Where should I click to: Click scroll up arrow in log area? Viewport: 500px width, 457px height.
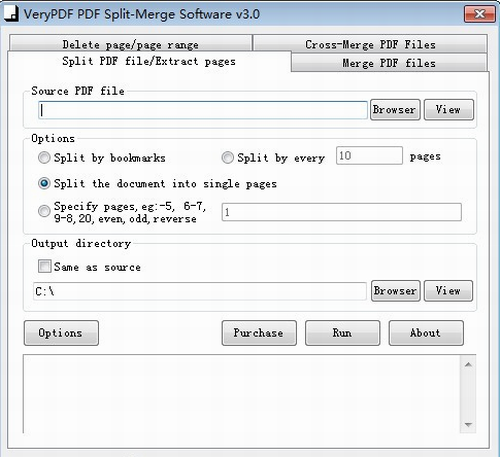[x=468, y=365]
